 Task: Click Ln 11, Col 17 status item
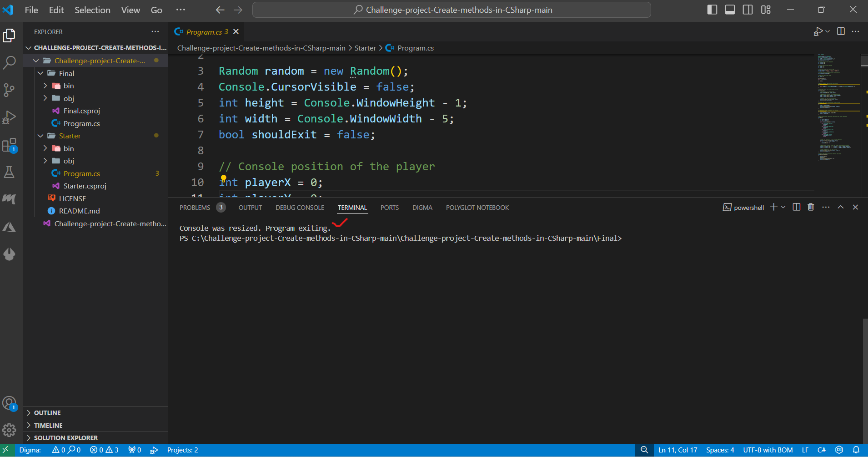pyautogui.click(x=677, y=450)
